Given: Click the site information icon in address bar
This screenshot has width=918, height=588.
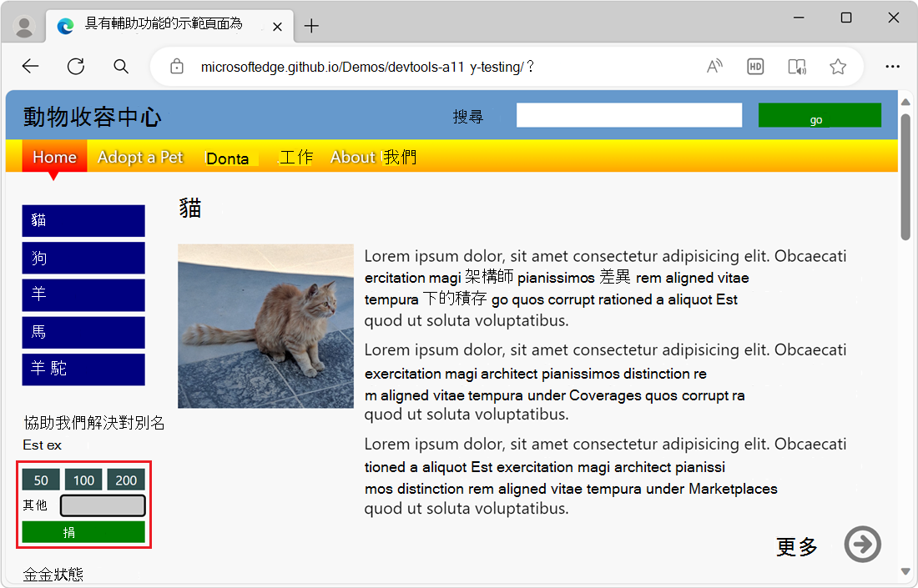Looking at the screenshot, I should click(176, 66).
